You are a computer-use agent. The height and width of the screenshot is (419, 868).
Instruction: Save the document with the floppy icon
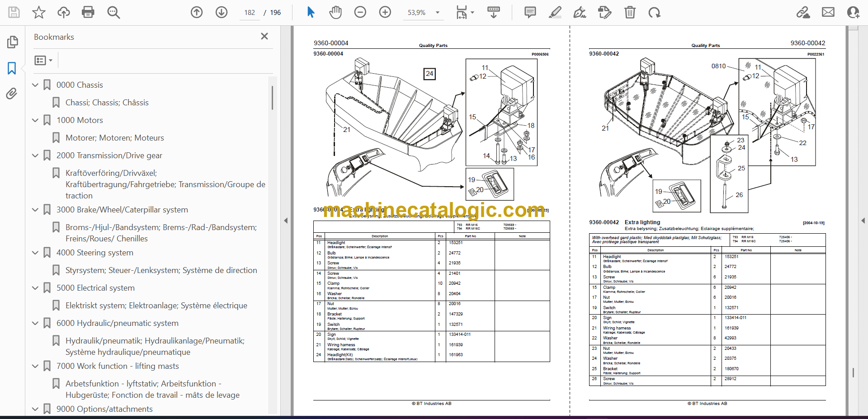[x=14, y=12]
